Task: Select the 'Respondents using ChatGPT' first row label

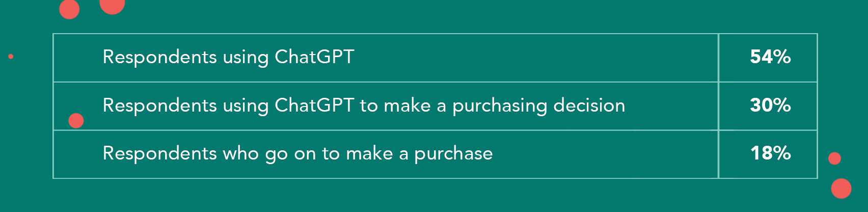Action: (228, 57)
